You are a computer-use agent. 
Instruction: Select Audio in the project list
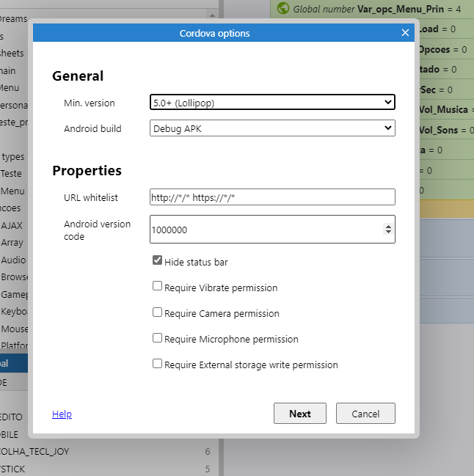pos(13,260)
